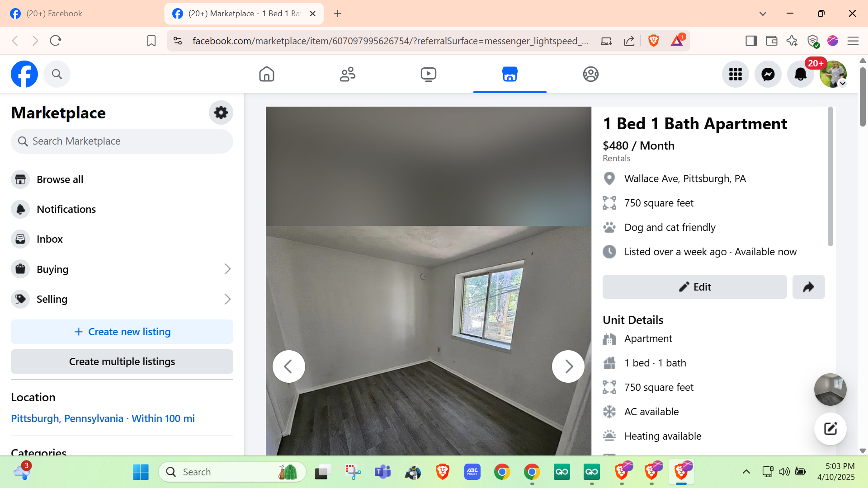
Task: Open the browser tab search dropdown arrow
Action: (x=763, y=14)
